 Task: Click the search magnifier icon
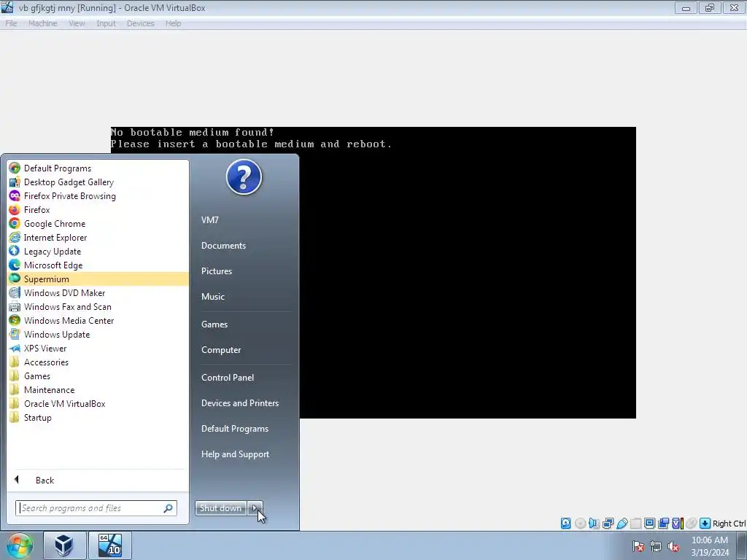tap(168, 508)
